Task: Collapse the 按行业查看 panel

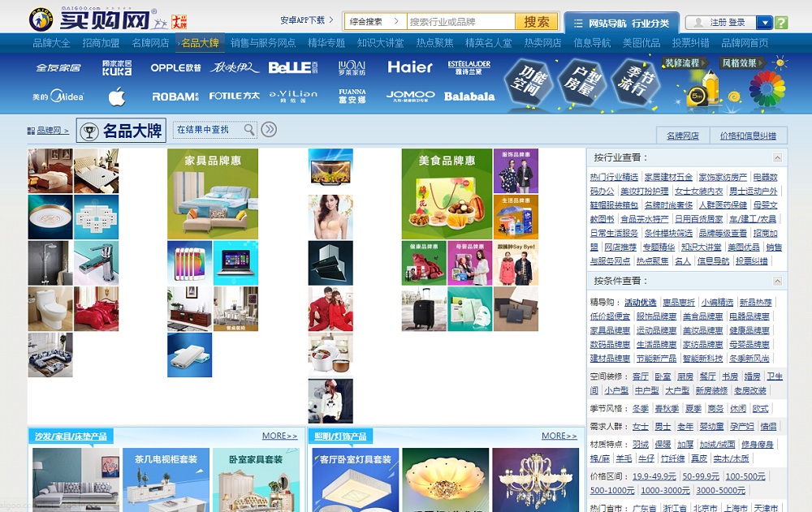Action: point(777,157)
